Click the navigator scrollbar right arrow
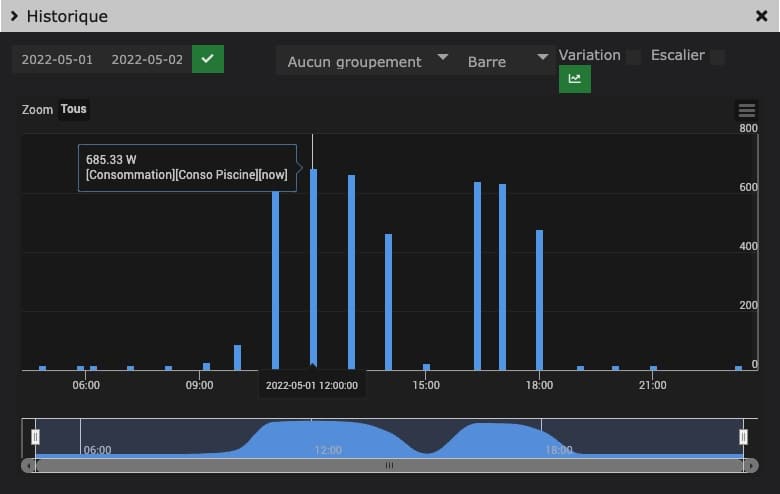Image resolution: width=780 pixels, height=494 pixels. pyautogui.click(x=751, y=466)
